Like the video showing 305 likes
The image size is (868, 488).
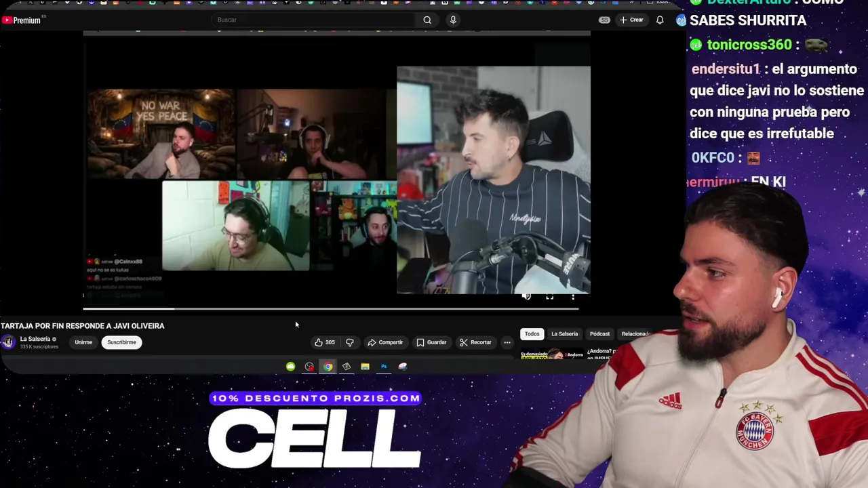pyautogui.click(x=325, y=342)
